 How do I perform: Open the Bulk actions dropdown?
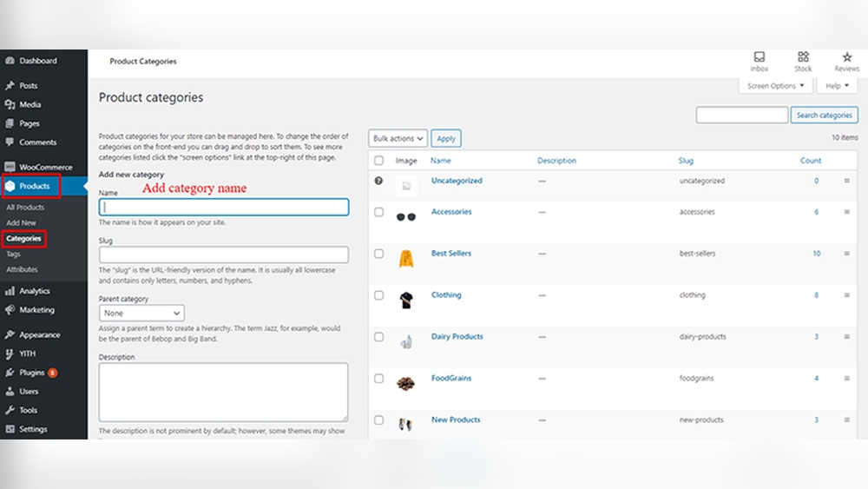[x=398, y=138]
